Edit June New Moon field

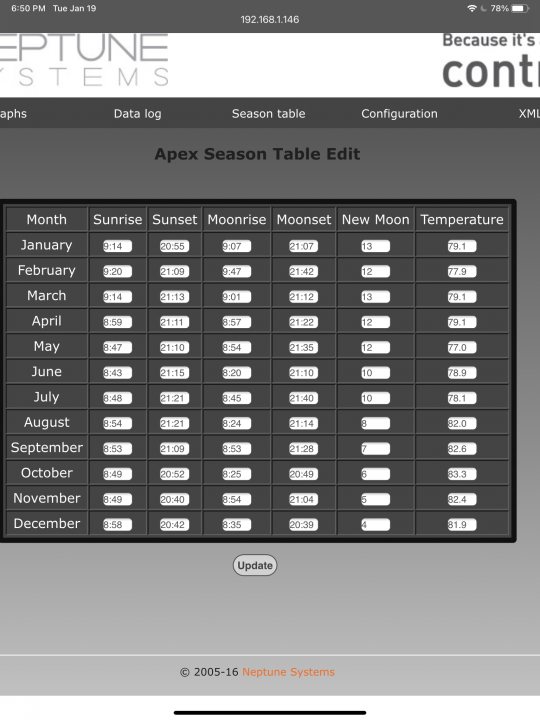click(375, 372)
